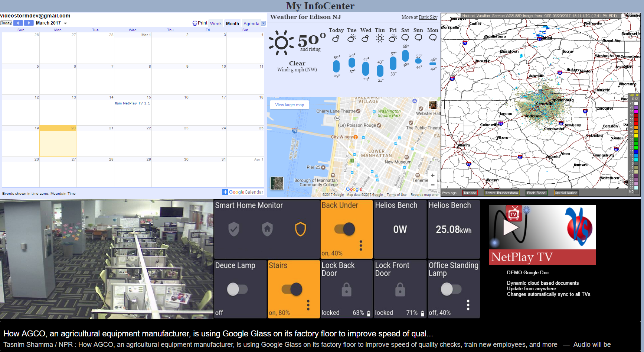This screenshot has width=644, height=352.
Task: Select Tuesday forecast icon
Action: point(352,38)
